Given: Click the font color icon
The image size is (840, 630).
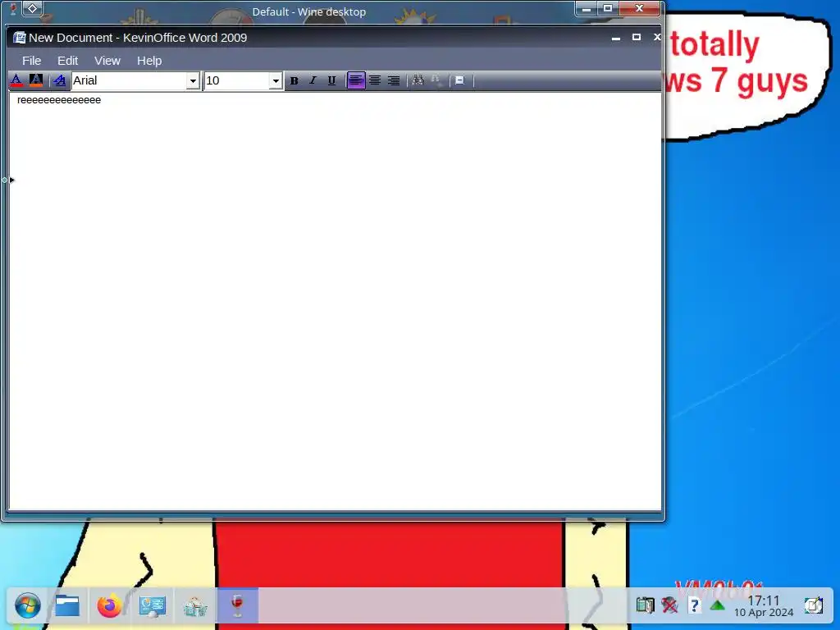Looking at the screenshot, I should pos(16,81).
